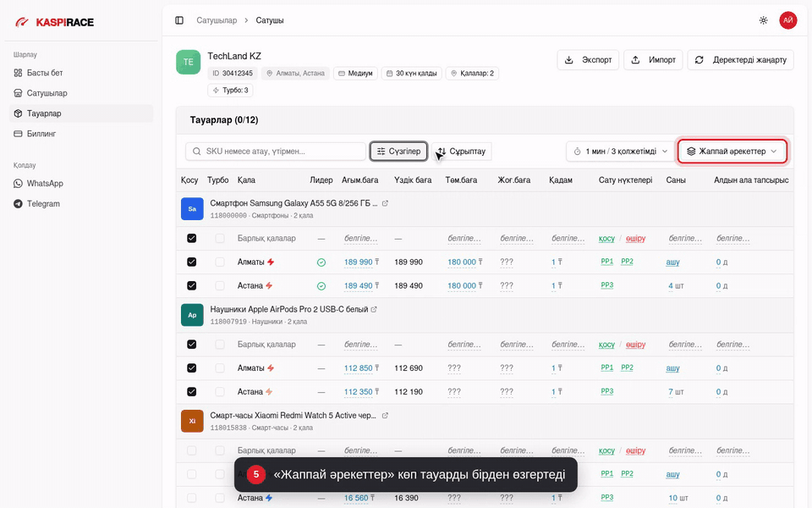The image size is (812, 508).
Task: Collapse the sidebar with the panel icon
Action: pyautogui.click(x=179, y=20)
